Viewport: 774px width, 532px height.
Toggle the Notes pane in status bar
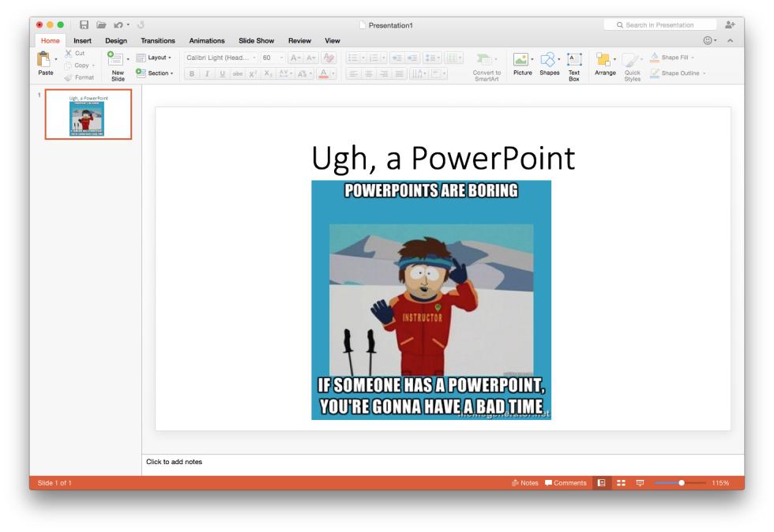pyautogui.click(x=524, y=483)
